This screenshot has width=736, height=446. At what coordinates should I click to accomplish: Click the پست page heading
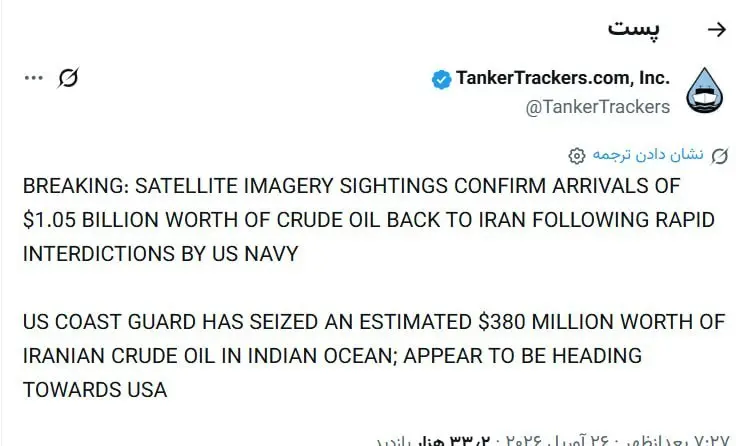coord(634,28)
